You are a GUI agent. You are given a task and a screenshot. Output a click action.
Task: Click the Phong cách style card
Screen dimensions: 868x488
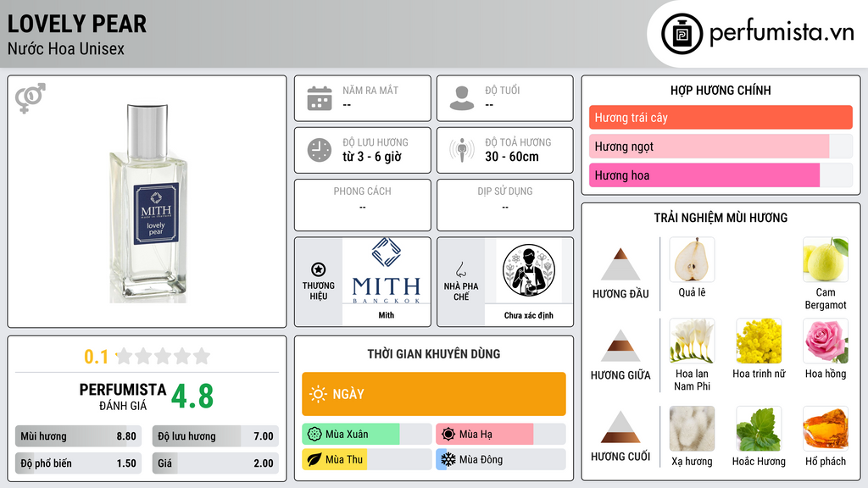pos(363,205)
